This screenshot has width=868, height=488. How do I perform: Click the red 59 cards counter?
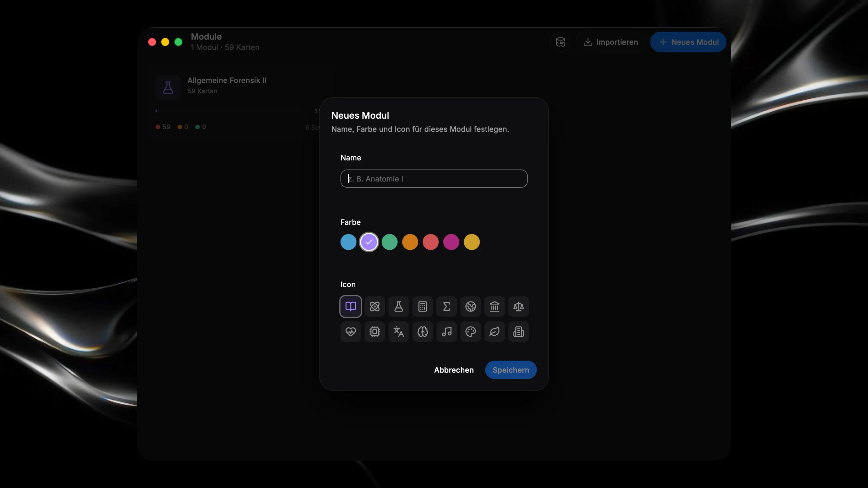click(163, 127)
